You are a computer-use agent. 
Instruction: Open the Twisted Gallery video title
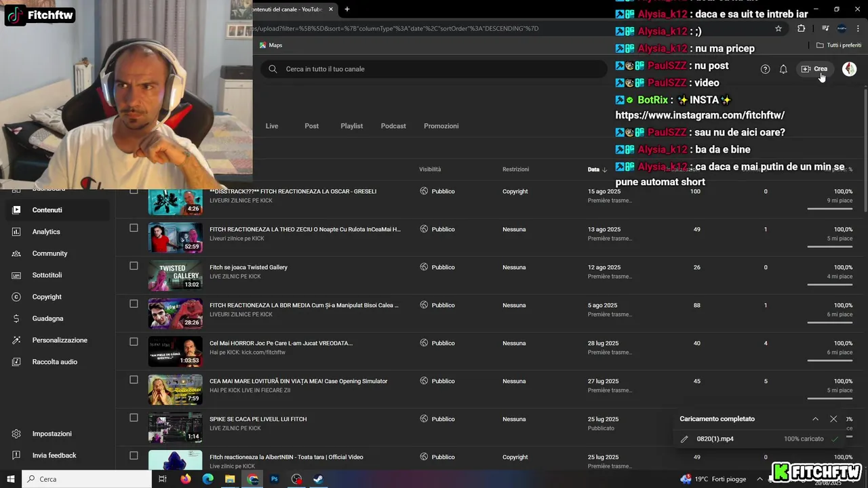click(249, 267)
